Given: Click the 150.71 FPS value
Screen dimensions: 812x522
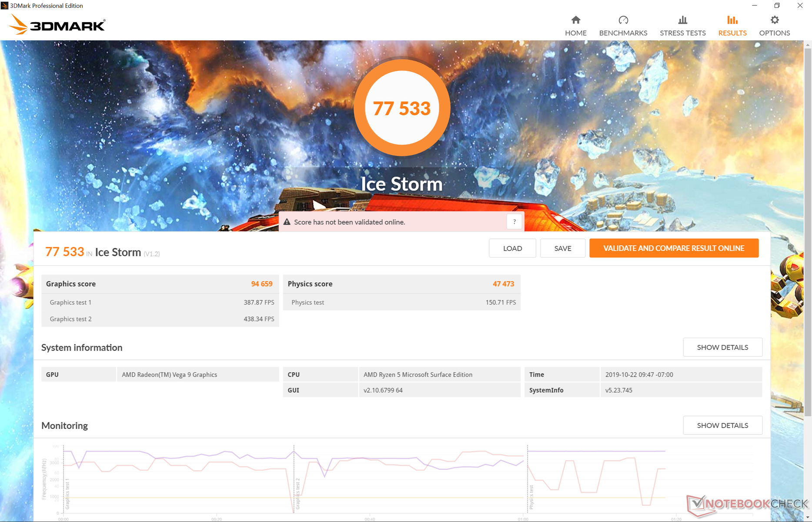Looking at the screenshot, I should click(x=501, y=302).
